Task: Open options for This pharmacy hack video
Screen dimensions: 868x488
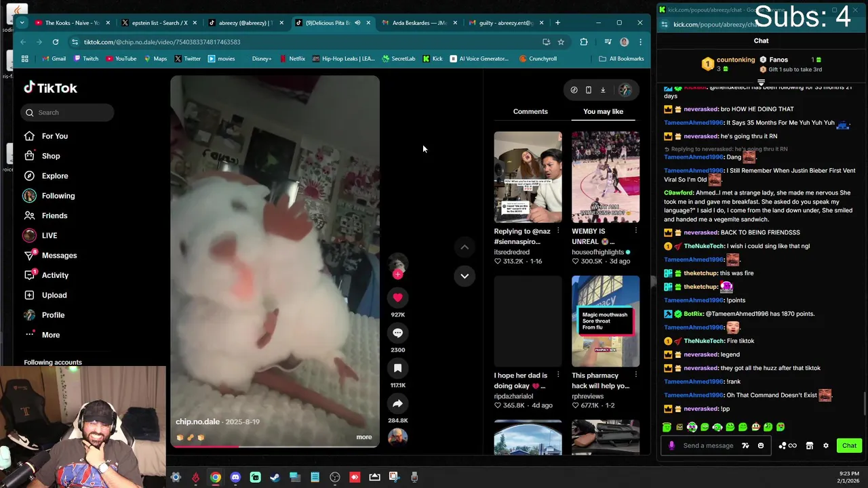Action: point(635,375)
